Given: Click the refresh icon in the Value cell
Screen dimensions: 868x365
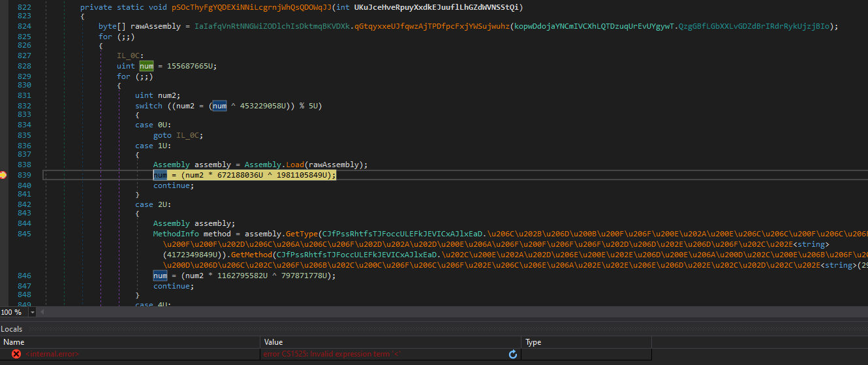Looking at the screenshot, I should click(513, 354).
